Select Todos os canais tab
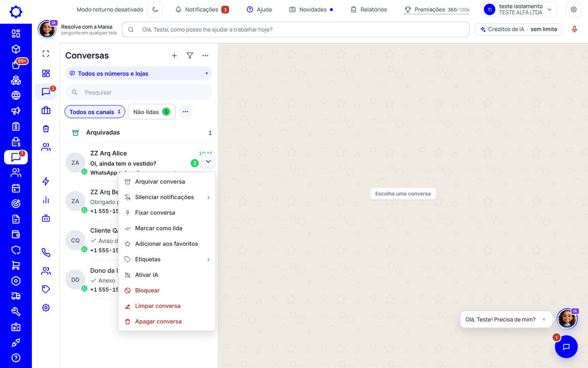The width and height of the screenshot is (588, 368). 95,112
